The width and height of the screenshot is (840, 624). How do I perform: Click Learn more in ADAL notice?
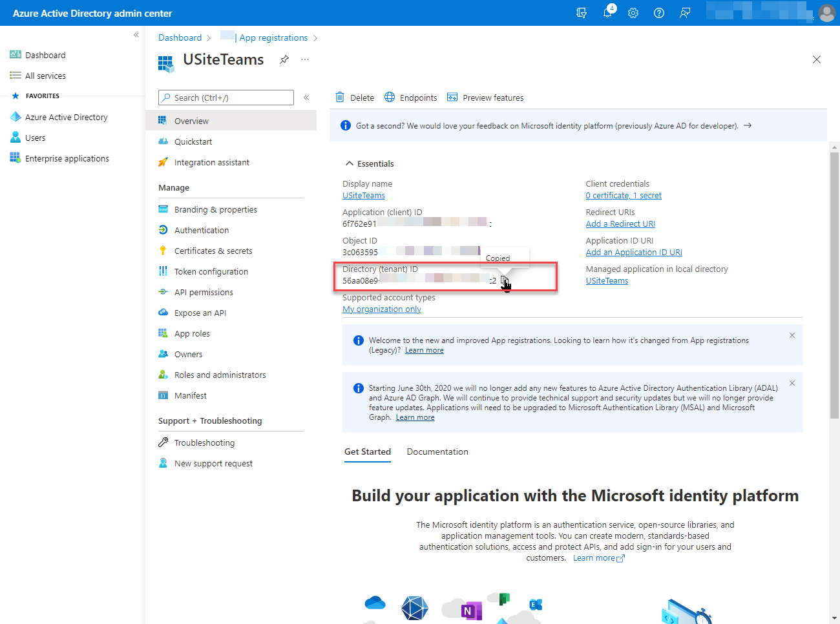click(x=415, y=417)
